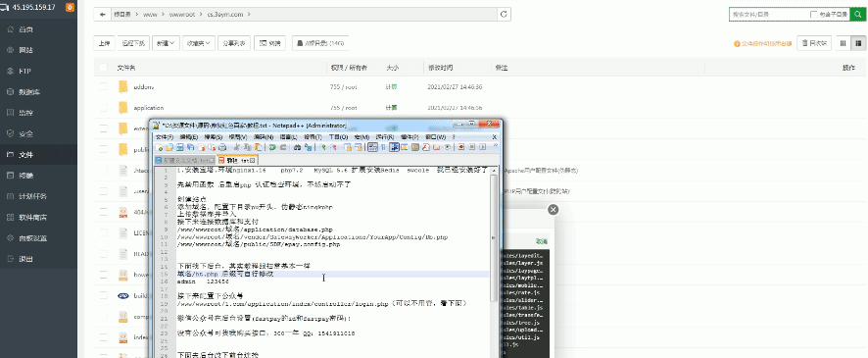Click the New file icon in Notepad++ toolbar

coord(159,147)
